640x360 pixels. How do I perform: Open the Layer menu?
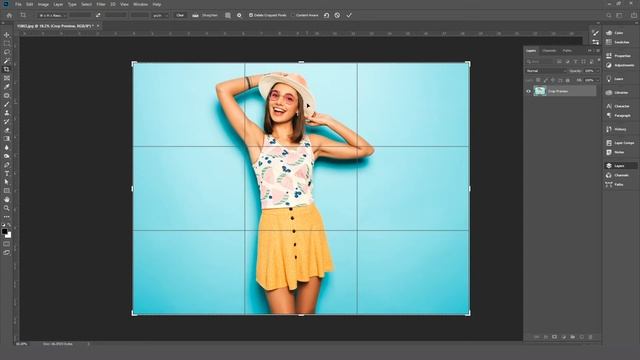coord(58,4)
